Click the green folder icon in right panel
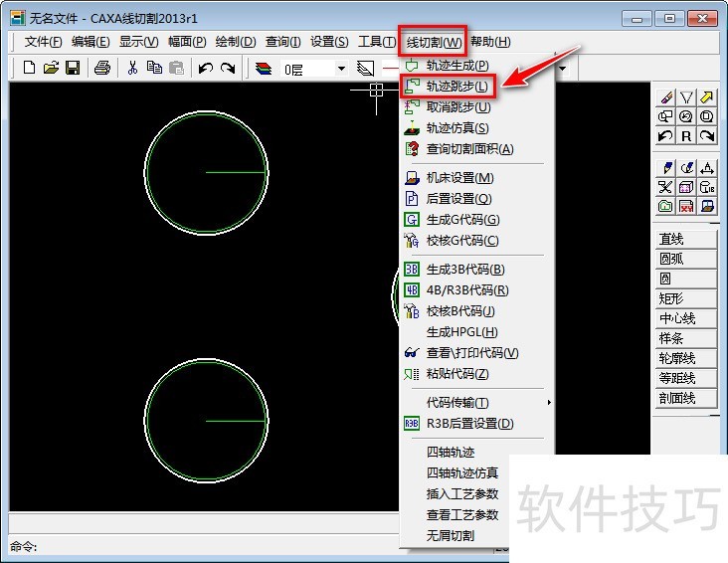728x563 pixels. [x=665, y=206]
